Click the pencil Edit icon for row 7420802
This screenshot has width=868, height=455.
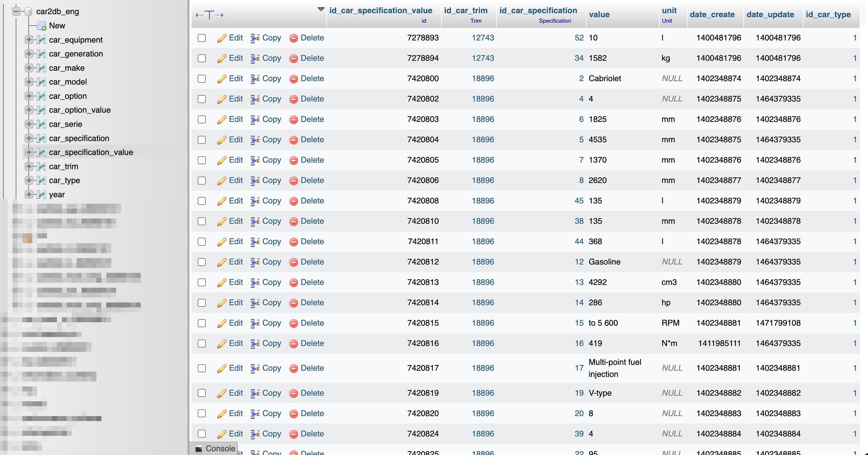click(221, 99)
